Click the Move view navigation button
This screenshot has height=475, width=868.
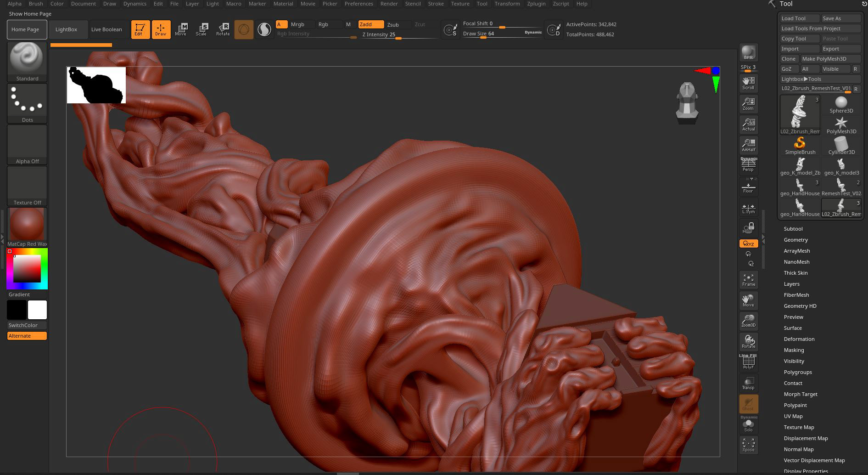pyautogui.click(x=748, y=300)
